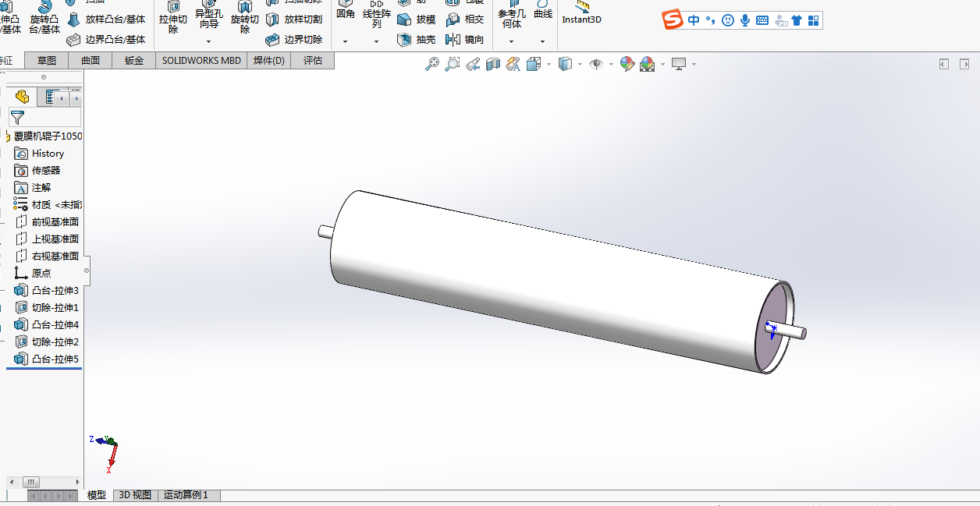
Task: Select the 放样凸台/基体 loft boss tool
Action: tap(106, 19)
